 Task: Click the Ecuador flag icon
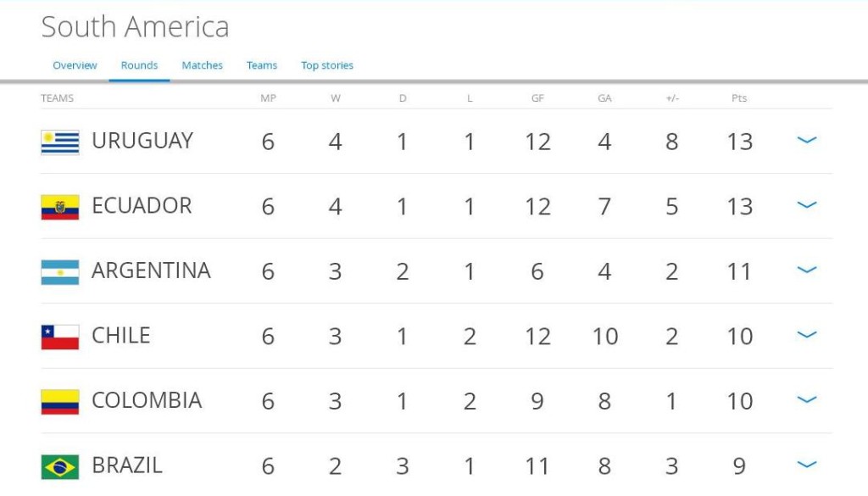[60, 207]
